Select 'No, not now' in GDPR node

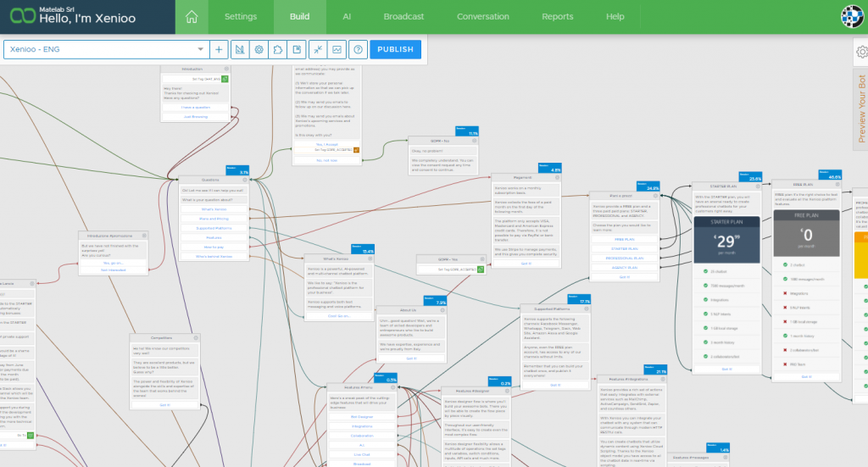pos(326,160)
